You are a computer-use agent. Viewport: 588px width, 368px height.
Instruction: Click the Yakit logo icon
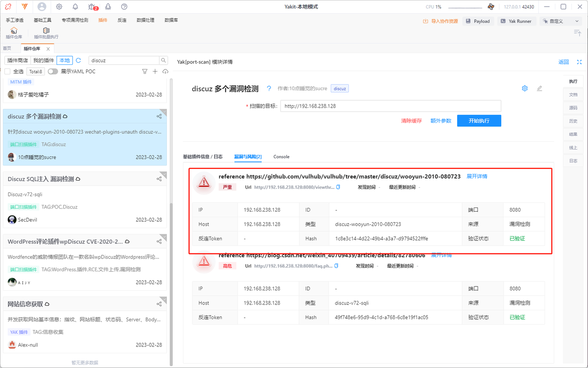[x=24, y=6]
